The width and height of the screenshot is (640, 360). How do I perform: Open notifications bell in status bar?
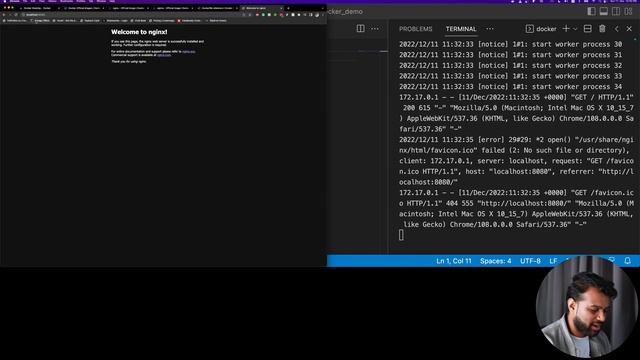point(627,260)
